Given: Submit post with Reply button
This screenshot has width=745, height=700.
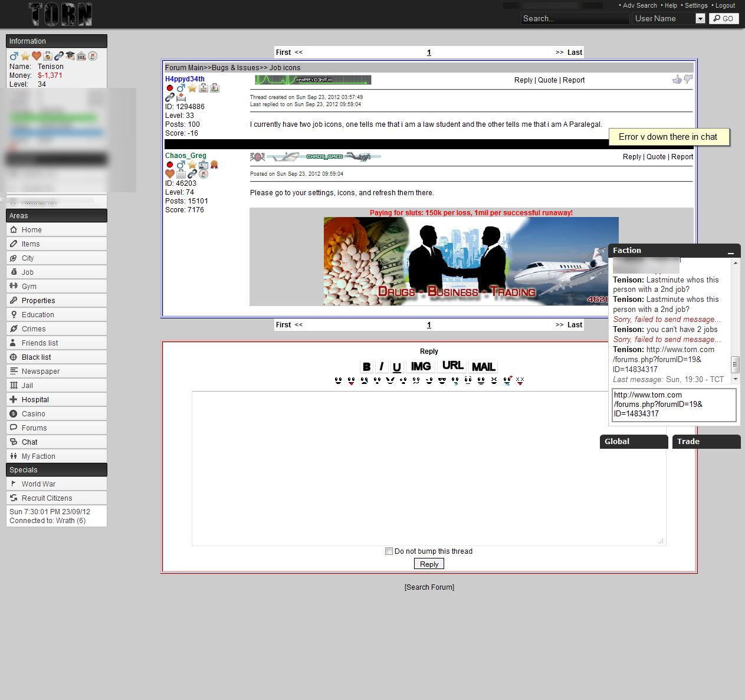Looking at the screenshot, I should [x=429, y=564].
